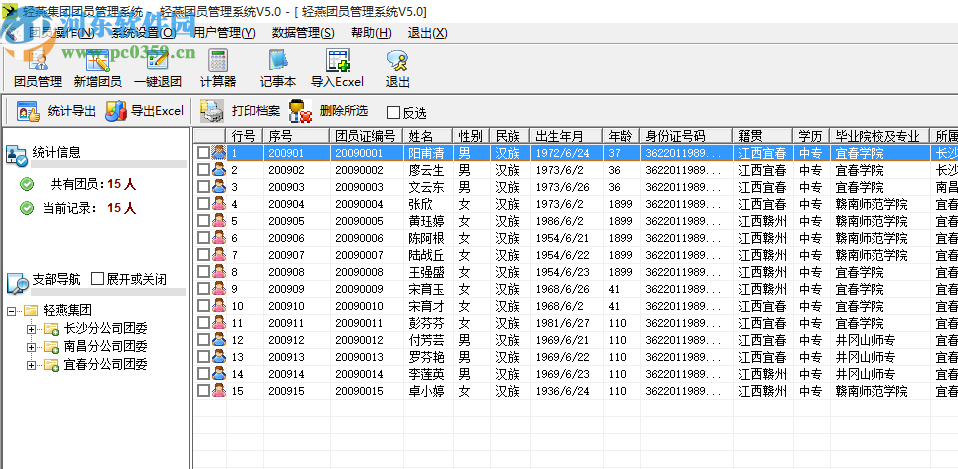
Task: Click the 支部导航 magnifier icon
Action: 17,282
